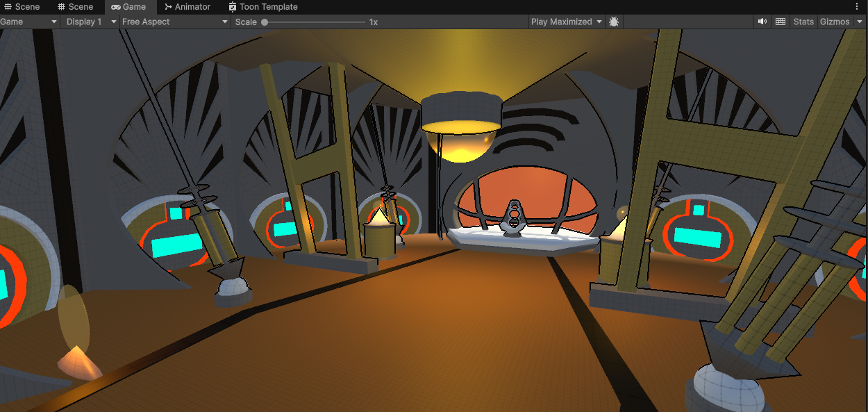Toggle the Gizmos button

(x=835, y=22)
